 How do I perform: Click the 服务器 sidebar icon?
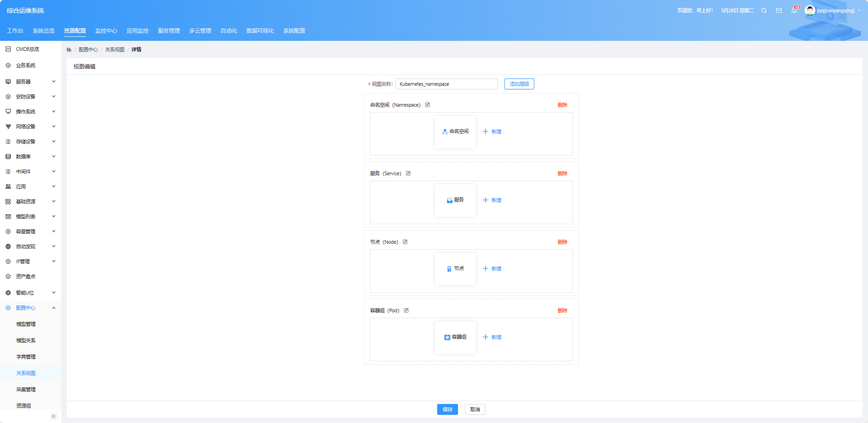tap(8, 82)
